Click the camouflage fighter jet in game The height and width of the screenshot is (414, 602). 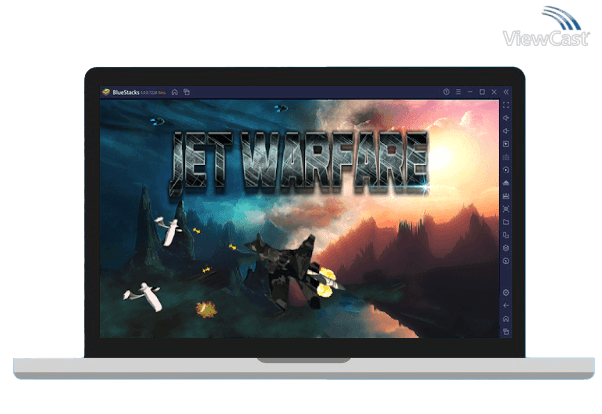(294, 271)
